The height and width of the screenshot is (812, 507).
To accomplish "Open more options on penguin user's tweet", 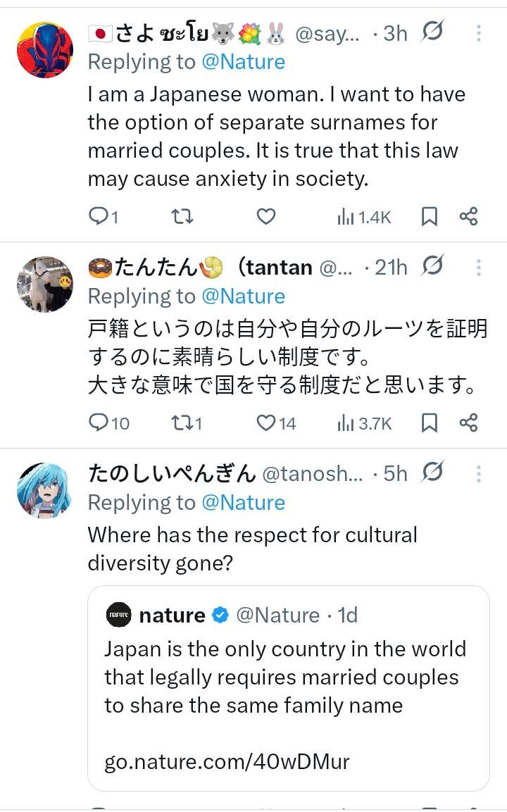I will [478, 474].
